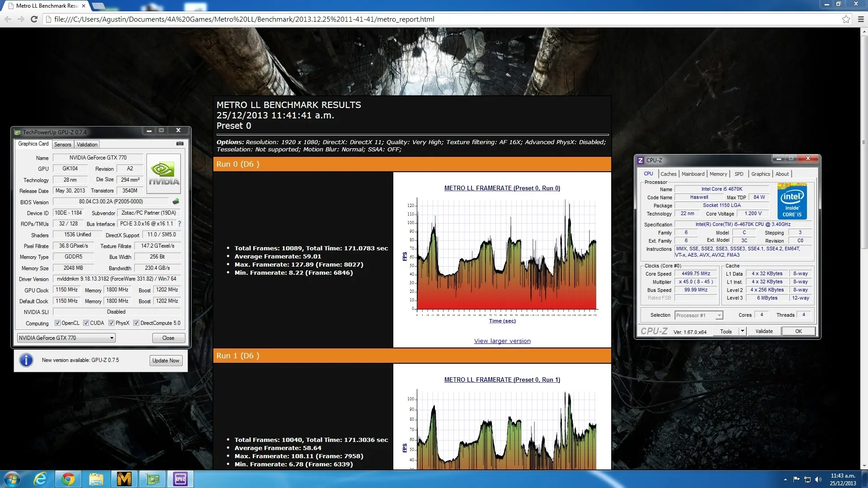Click the NVIDIA logo in GPU-Z

point(164,174)
